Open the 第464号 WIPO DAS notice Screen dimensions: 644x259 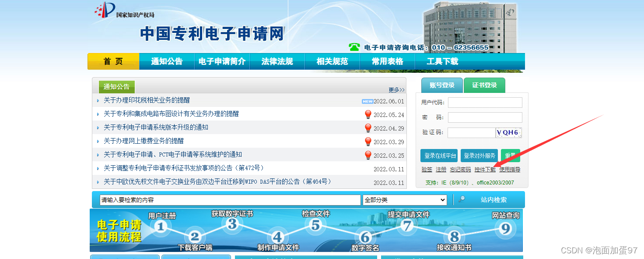click(217, 182)
